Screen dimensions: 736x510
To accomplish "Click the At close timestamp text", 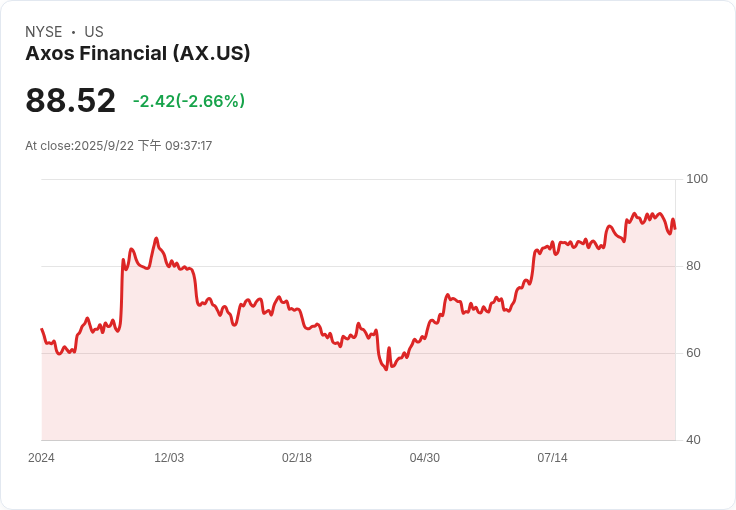I will pyautogui.click(x=118, y=146).
